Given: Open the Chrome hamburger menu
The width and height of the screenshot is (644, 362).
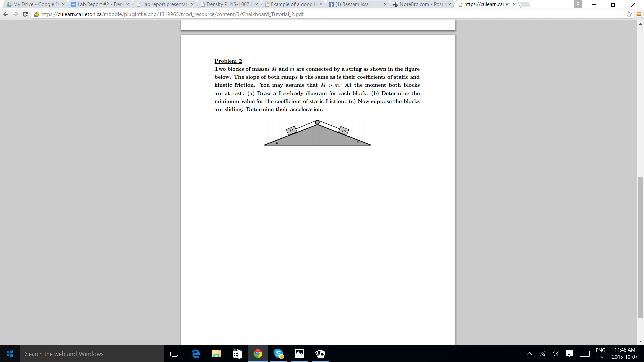Looking at the screenshot, I should pyautogui.click(x=639, y=14).
